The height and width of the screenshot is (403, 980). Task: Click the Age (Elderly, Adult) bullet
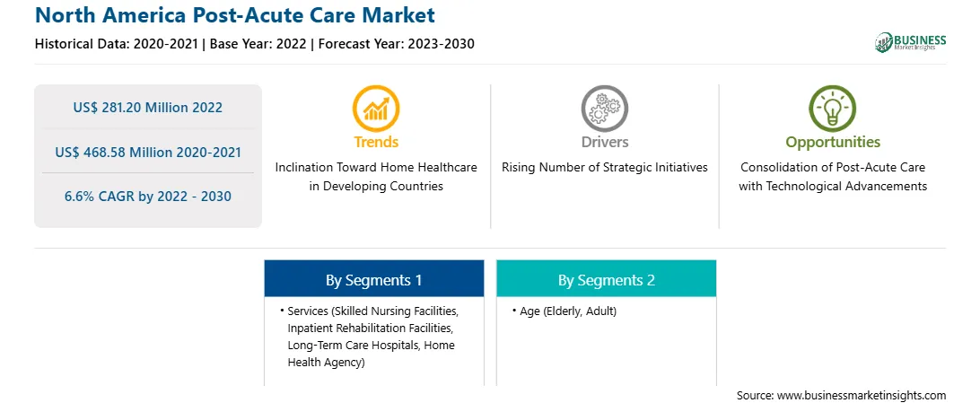click(x=564, y=311)
